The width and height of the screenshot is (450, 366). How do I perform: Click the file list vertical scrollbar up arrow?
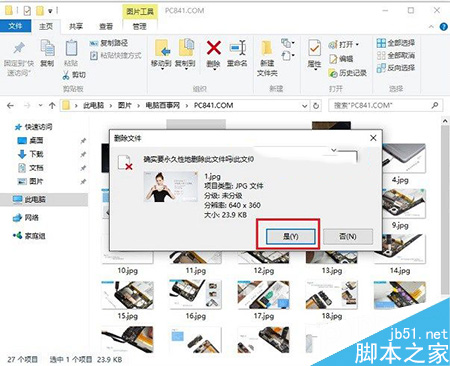pos(445,121)
